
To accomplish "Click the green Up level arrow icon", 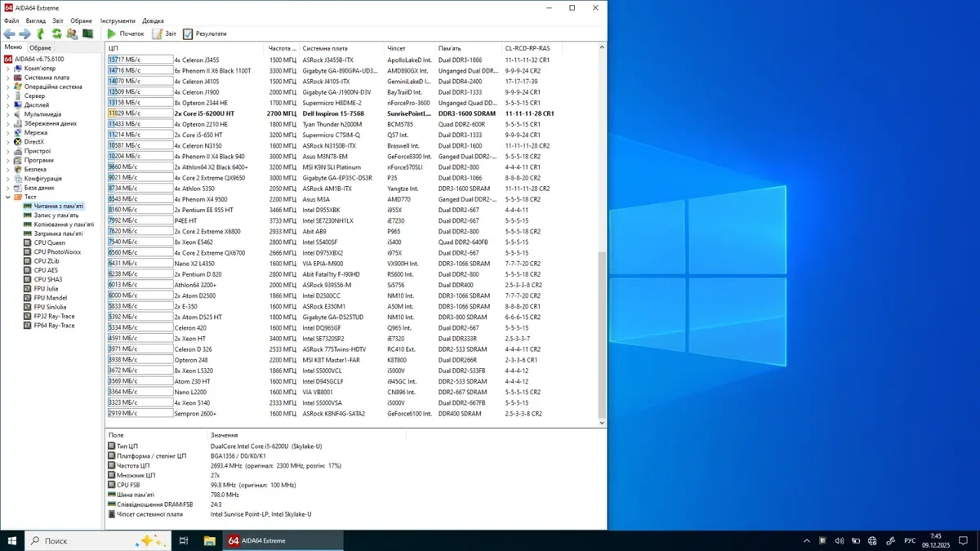I will pyautogui.click(x=41, y=33).
